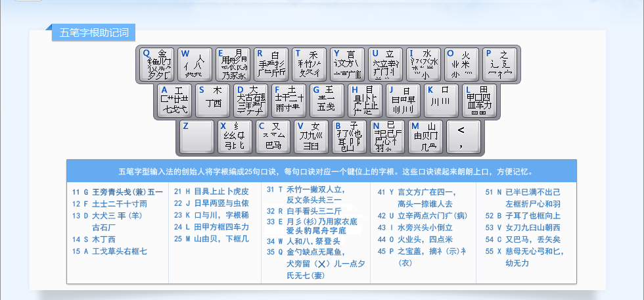Click the S key with 木 radical

pyautogui.click(x=213, y=101)
